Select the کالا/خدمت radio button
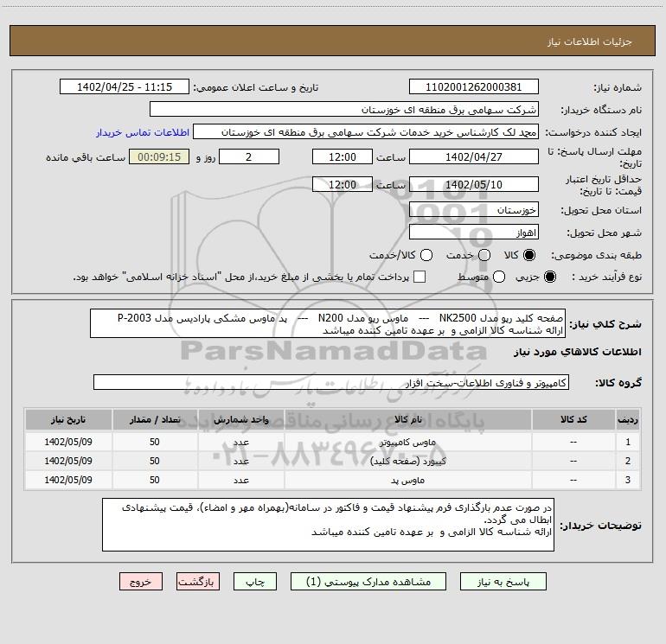The width and height of the screenshot is (666, 644). tap(426, 255)
